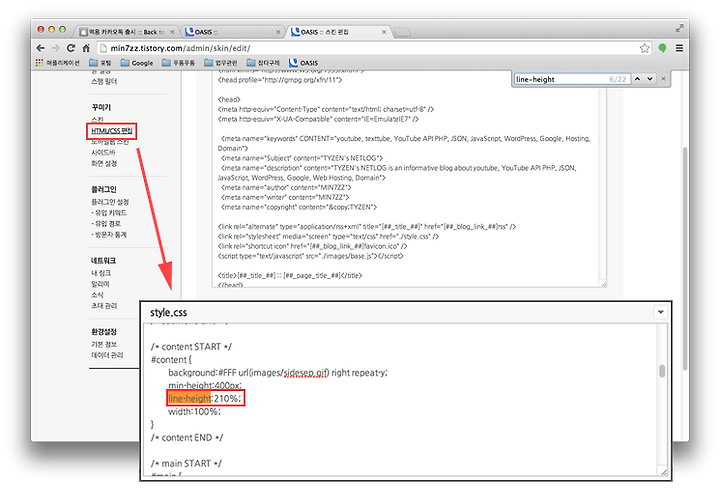Open 내 링크 under 네트워크
Viewport: 720px width, 503px height.
click(101, 273)
